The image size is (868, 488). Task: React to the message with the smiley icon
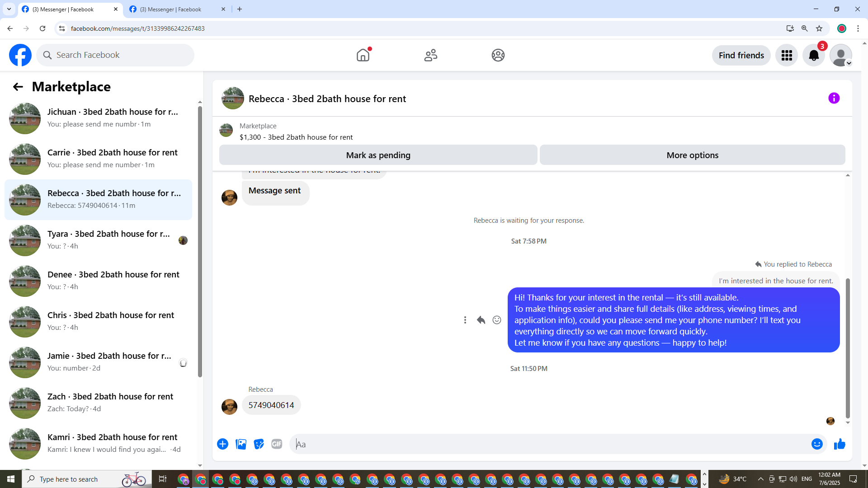pyautogui.click(x=496, y=320)
